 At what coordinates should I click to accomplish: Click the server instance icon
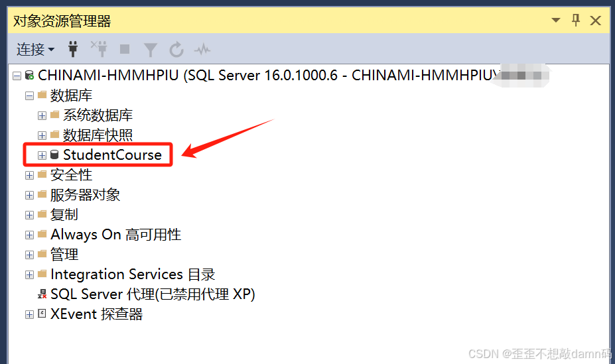(29, 75)
